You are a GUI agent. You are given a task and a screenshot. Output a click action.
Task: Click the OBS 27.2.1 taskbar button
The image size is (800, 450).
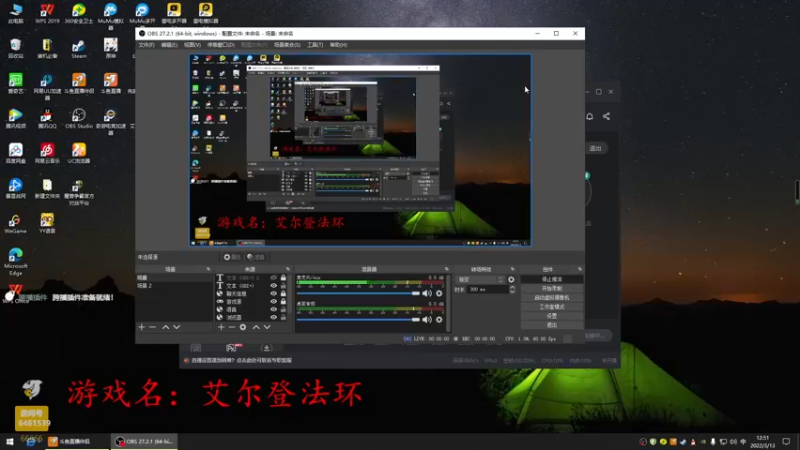pyautogui.click(x=144, y=441)
